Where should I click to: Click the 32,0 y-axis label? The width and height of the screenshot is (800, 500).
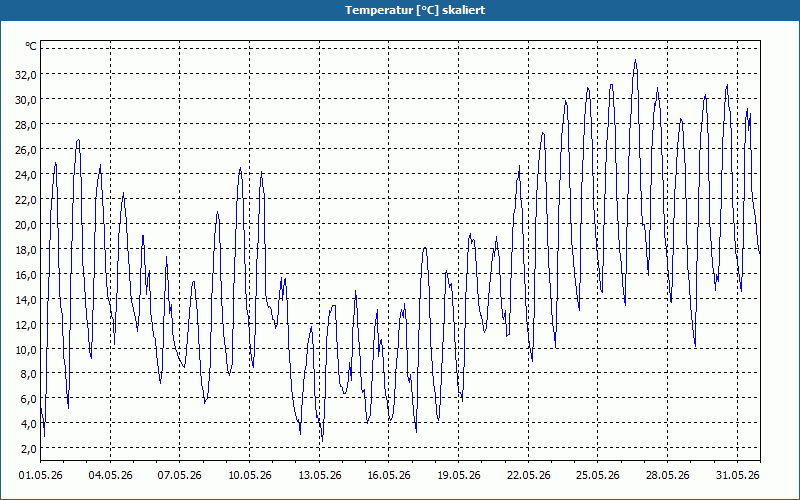(26, 74)
